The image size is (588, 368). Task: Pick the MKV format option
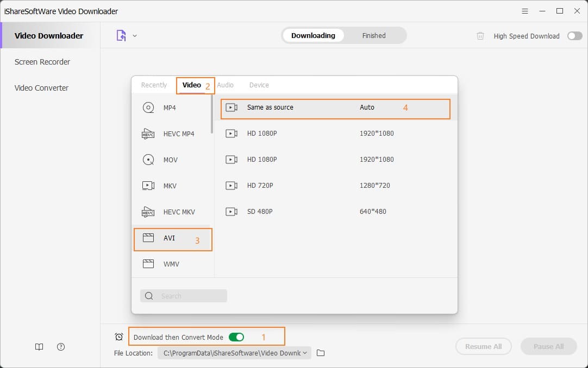tap(170, 186)
